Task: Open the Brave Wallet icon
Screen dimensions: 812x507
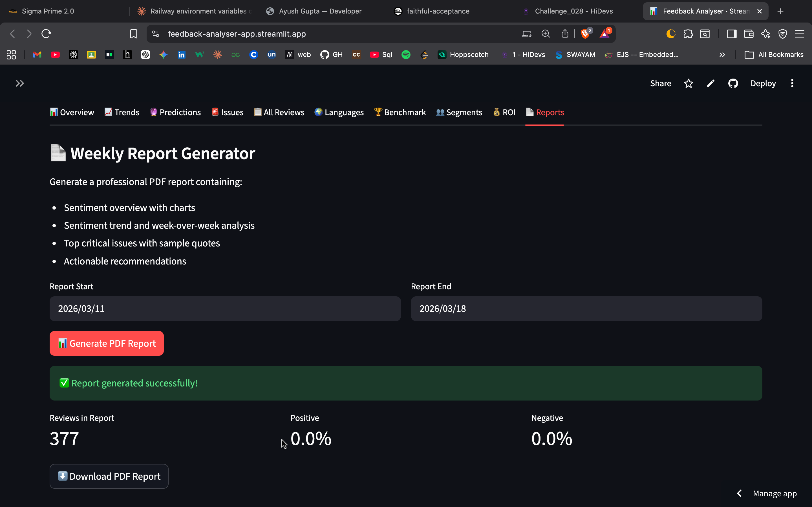Action: pyautogui.click(x=749, y=34)
